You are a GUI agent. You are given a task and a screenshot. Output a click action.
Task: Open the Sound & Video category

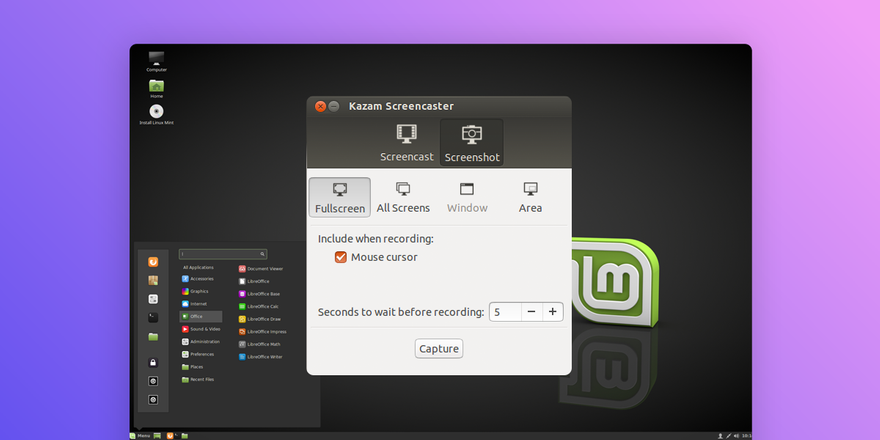pyautogui.click(x=201, y=329)
